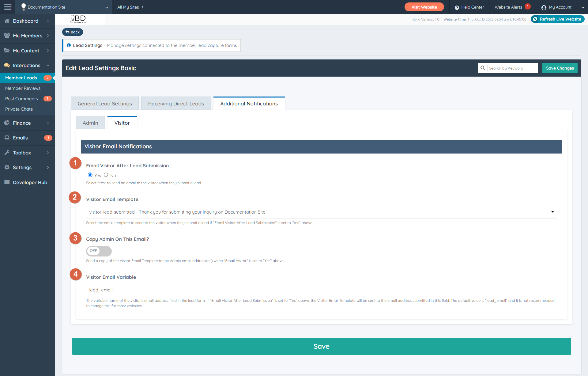The width and height of the screenshot is (588, 376).
Task: Click the Finance pie chart icon
Action: click(x=7, y=123)
